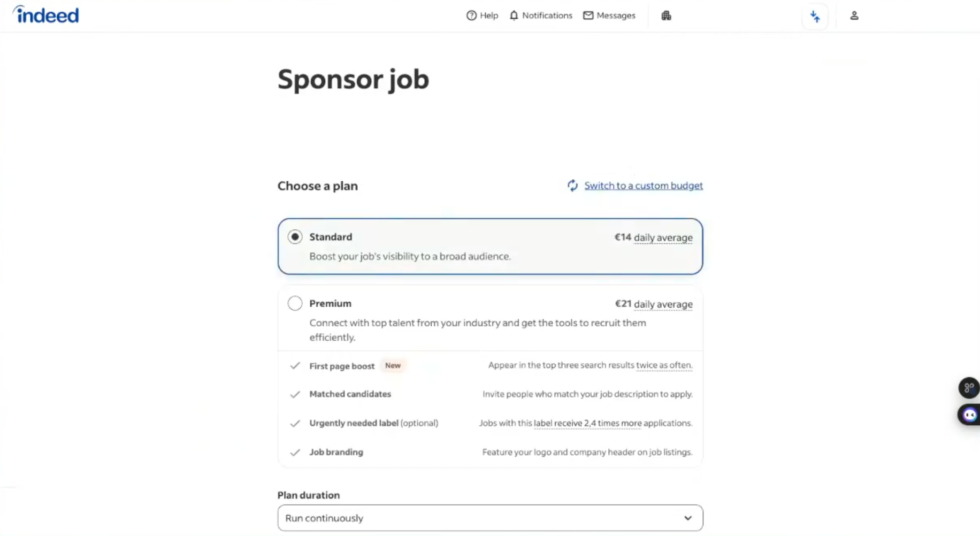Select the Standard plan radio button

pyautogui.click(x=295, y=237)
